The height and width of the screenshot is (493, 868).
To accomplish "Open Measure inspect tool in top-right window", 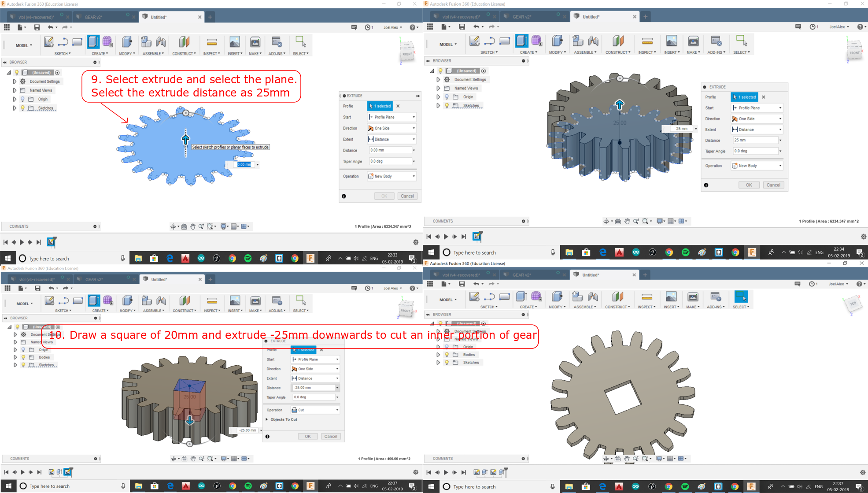I will coord(647,41).
